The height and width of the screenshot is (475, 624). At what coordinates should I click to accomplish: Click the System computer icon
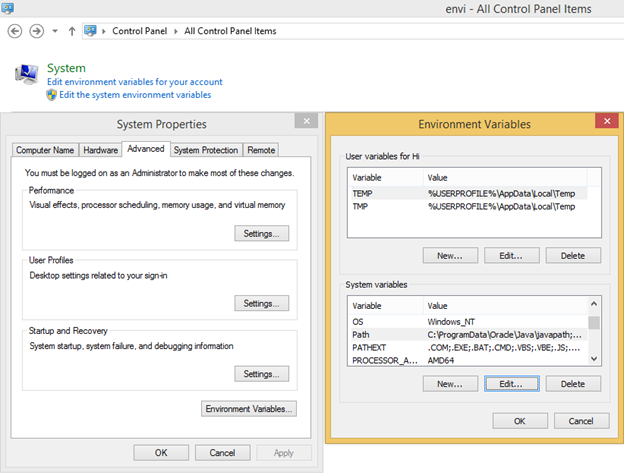pyautogui.click(x=25, y=72)
